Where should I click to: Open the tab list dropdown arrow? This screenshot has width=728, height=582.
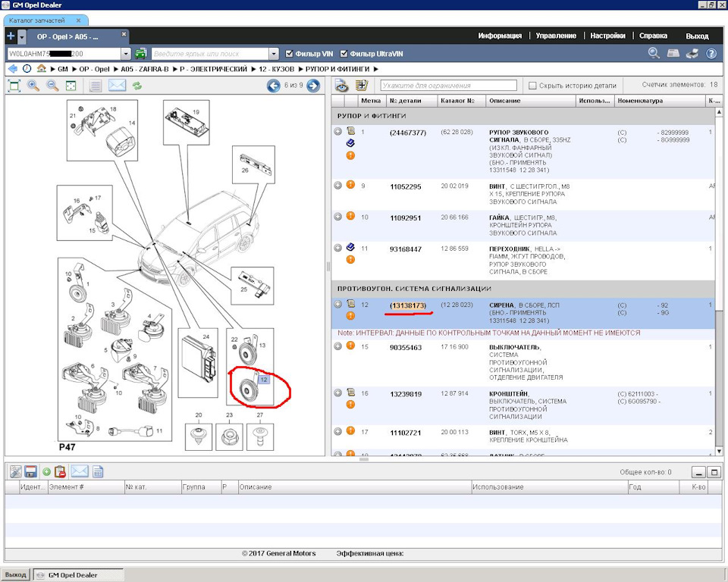21,36
